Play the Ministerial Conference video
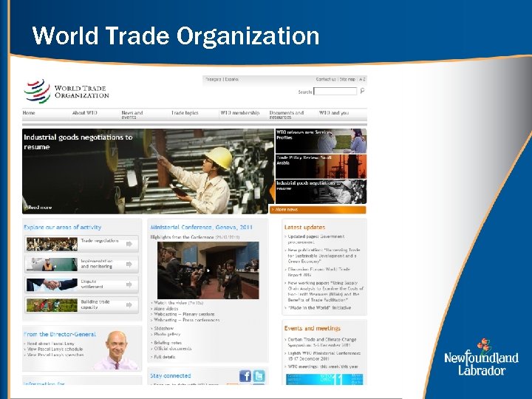 pos(208,270)
